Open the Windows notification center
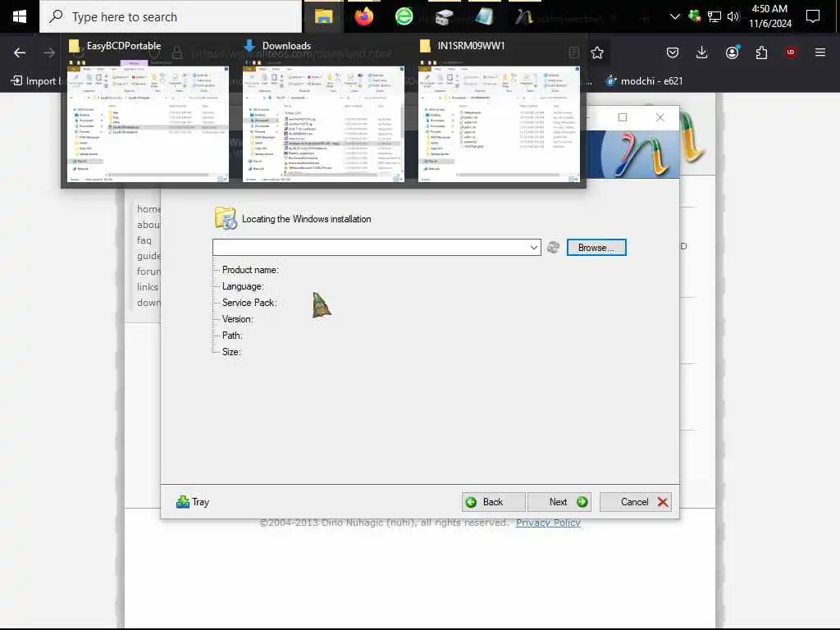840x630 pixels. (813, 16)
